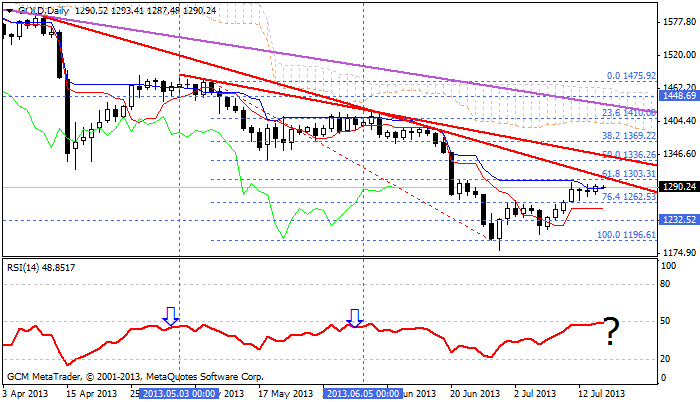
Task: Click the Fibonacci label 50.0 1336.26
Action: click(x=629, y=155)
